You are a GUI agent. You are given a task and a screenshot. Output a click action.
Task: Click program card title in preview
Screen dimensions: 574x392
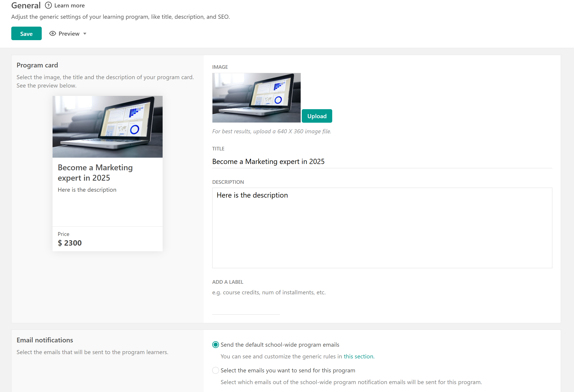coord(95,172)
